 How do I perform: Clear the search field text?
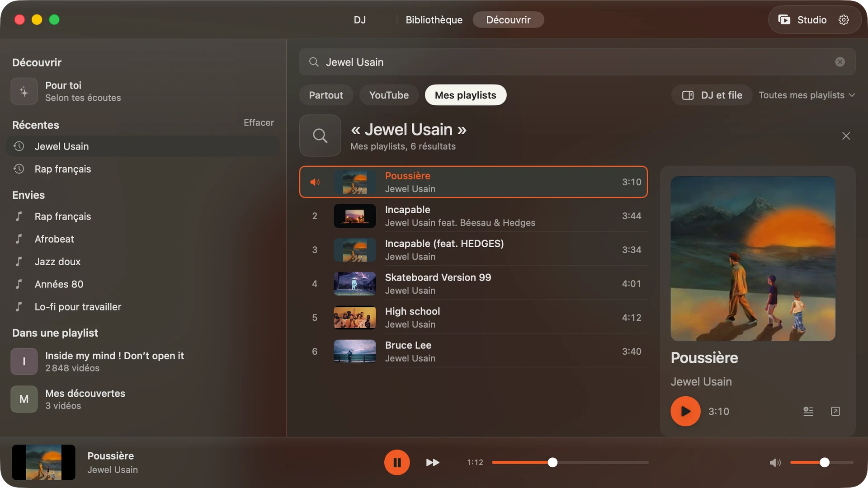pos(840,62)
